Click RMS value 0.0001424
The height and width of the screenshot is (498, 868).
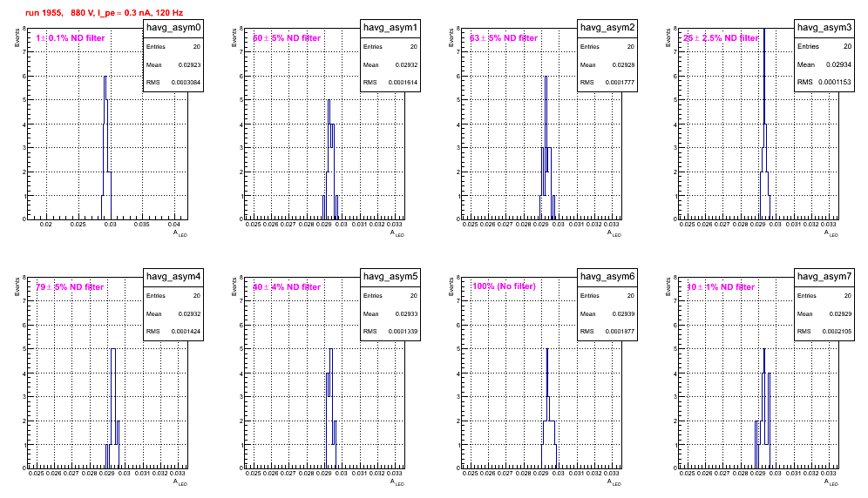pyautogui.click(x=186, y=332)
